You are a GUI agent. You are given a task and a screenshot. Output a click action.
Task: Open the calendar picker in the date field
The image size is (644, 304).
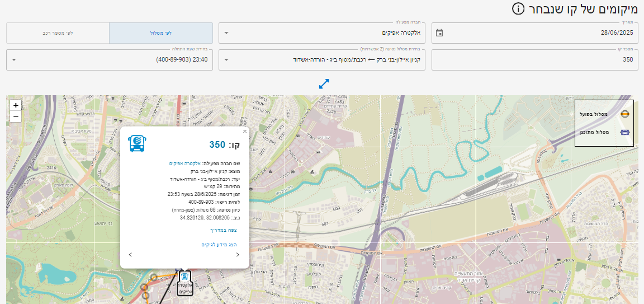(x=439, y=33)
